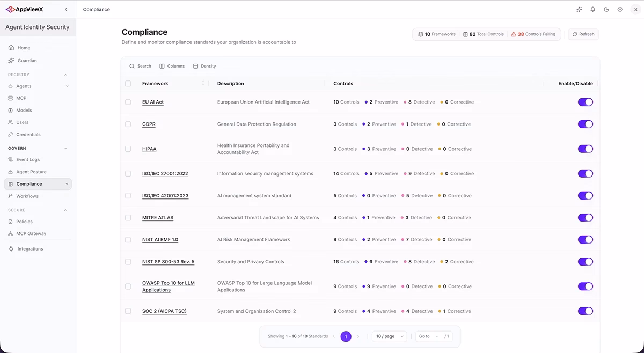Open the 10 / page dropdown
The width and height of the screenshot is (644, 353).
(389, 336)
